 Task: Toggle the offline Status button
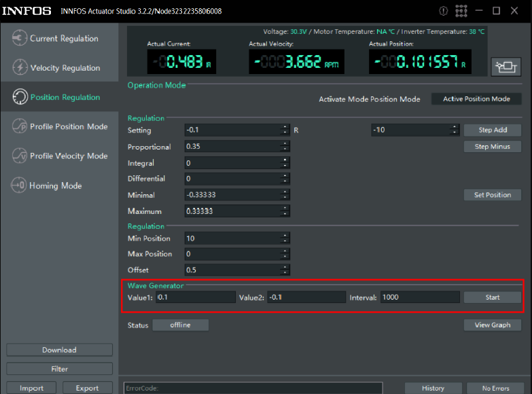click(180, 325)
